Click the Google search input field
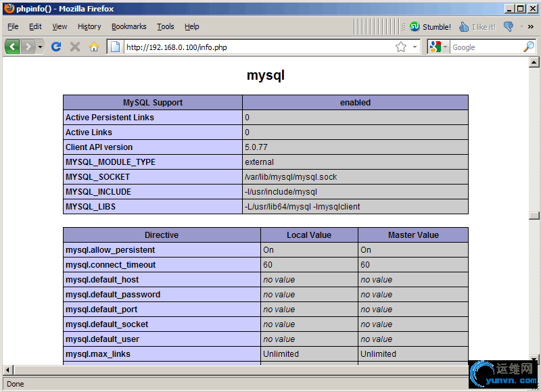The height and width of the screenshot is (392, 541). pos(486,47)
